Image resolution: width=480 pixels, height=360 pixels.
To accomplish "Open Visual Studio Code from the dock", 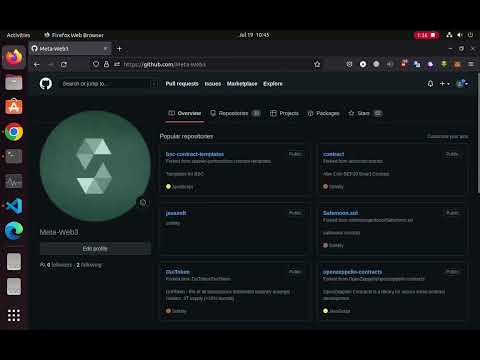I will coord(14,206).
